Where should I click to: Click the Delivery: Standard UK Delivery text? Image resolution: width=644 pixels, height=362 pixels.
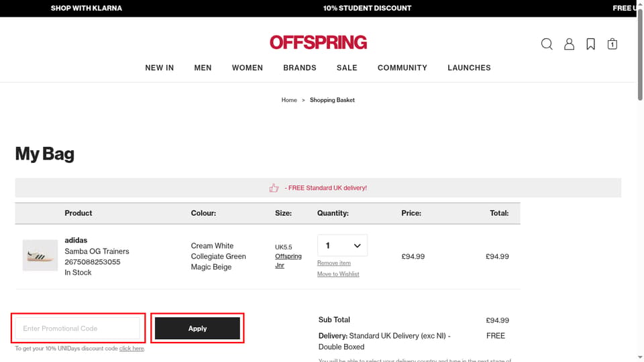pyautogui.click(x=384, y=341)
